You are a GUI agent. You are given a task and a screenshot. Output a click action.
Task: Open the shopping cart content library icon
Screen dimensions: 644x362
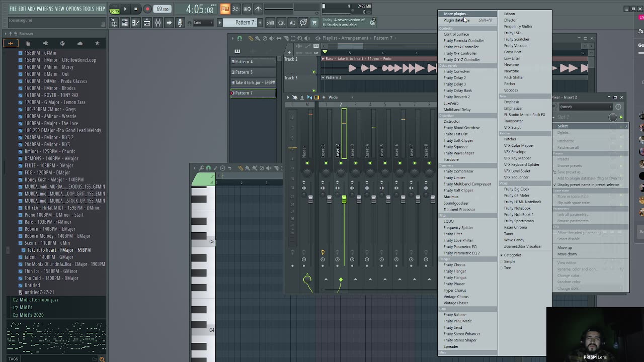314,23
